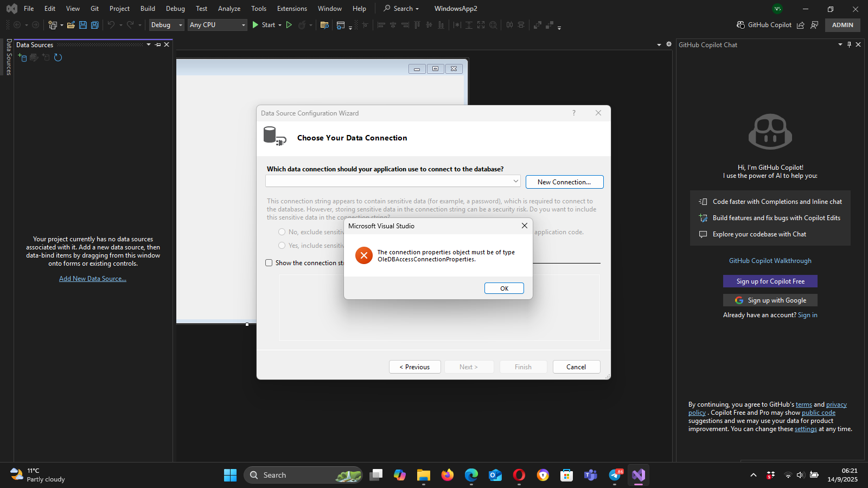Viewport: 868px width, 488px height.
Task: Open the document tab list arrow beside the gear
Action: point(659,45)
